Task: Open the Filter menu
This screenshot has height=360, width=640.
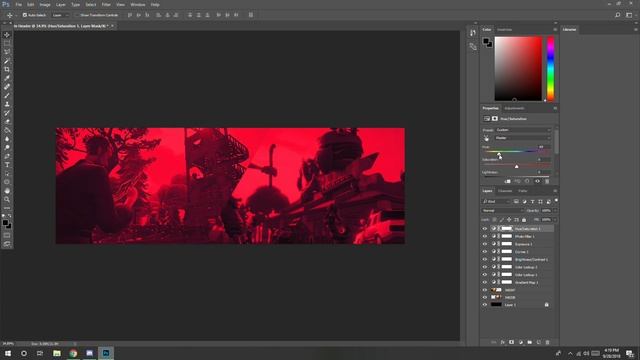Action: [106, 4]
